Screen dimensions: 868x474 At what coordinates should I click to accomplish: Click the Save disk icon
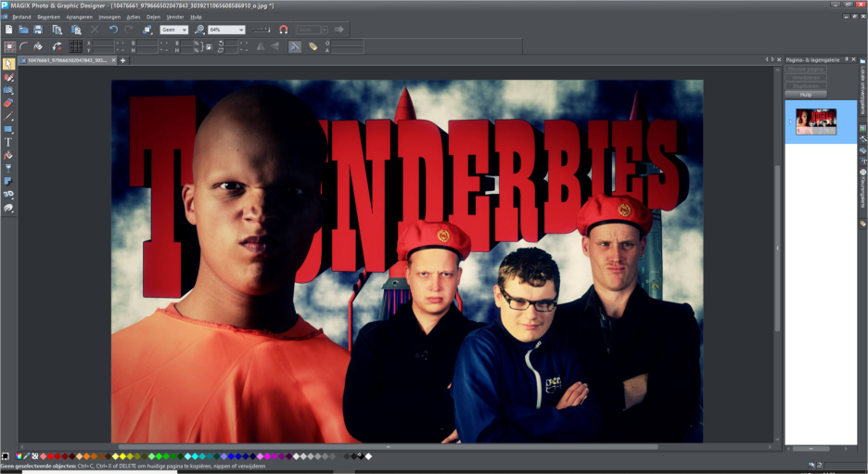(x=39, y=30)
